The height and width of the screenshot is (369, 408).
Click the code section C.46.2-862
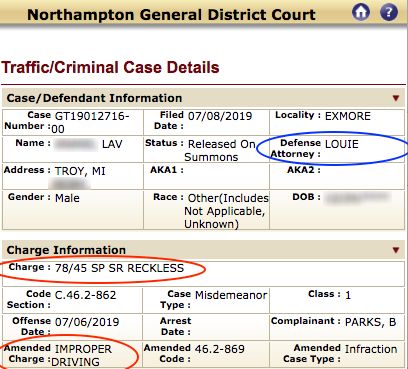[86, 295]
